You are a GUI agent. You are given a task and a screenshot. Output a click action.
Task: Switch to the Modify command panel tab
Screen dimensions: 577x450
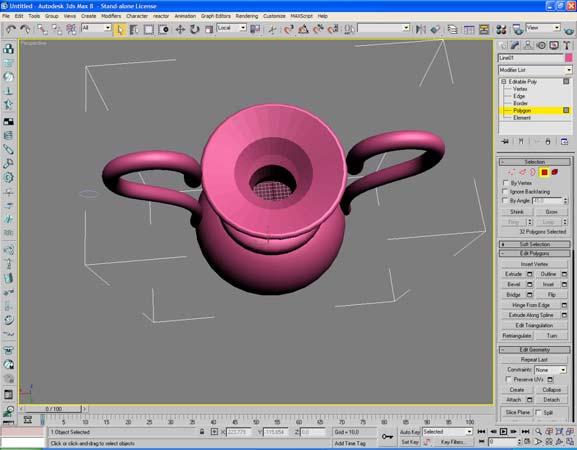pyautogui.click(x=515, y=45)
